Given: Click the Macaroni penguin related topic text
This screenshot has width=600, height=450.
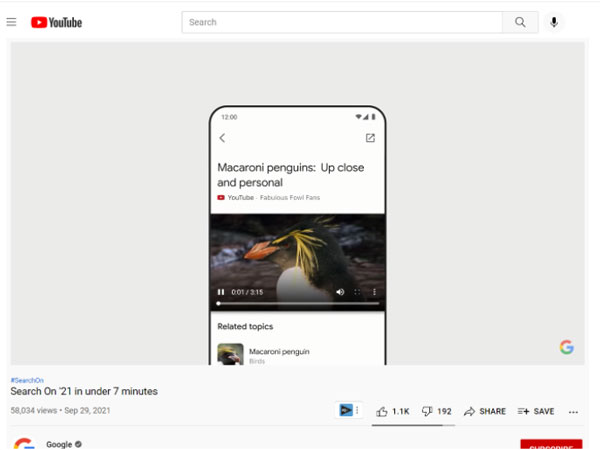Looking at the screenshot, I should click(x=279, y=352).
